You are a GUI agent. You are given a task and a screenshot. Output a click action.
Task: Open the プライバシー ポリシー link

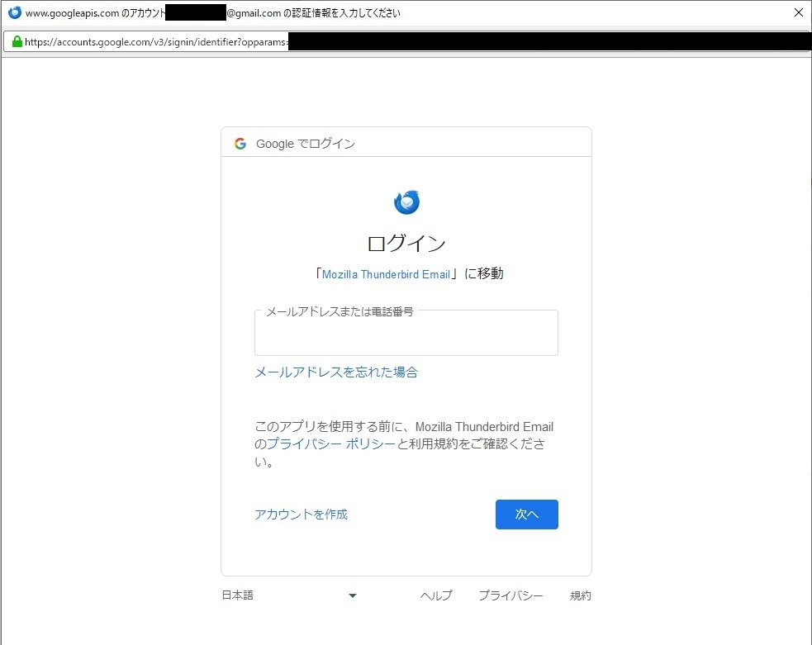click(x=330, y=444)
